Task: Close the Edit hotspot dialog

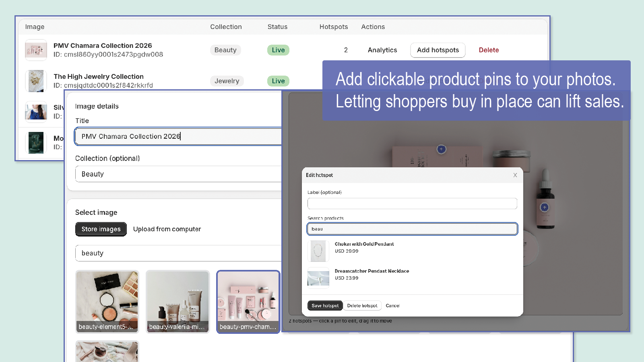Action: (515, 175)
